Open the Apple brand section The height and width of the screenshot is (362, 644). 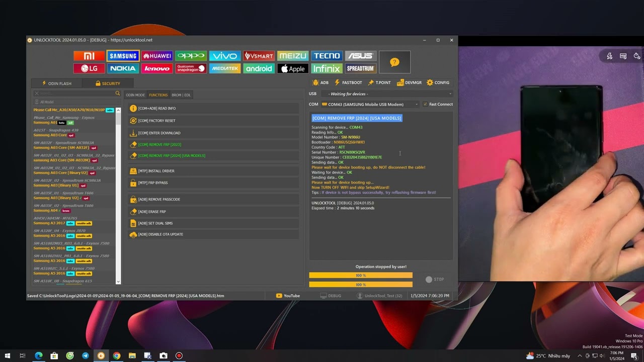pyautogui.click(x=293, y=68)
